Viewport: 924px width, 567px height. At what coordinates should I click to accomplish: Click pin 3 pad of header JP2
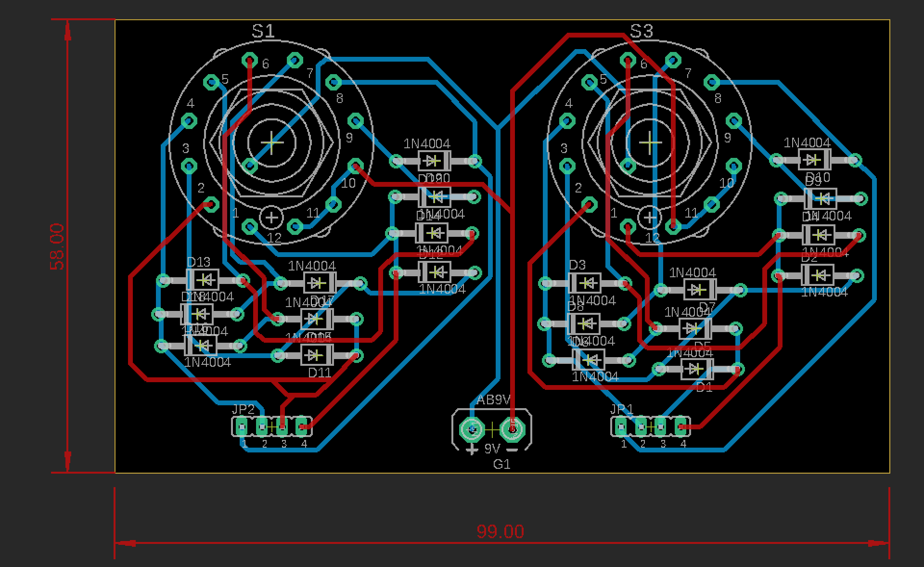pos(282,426)
